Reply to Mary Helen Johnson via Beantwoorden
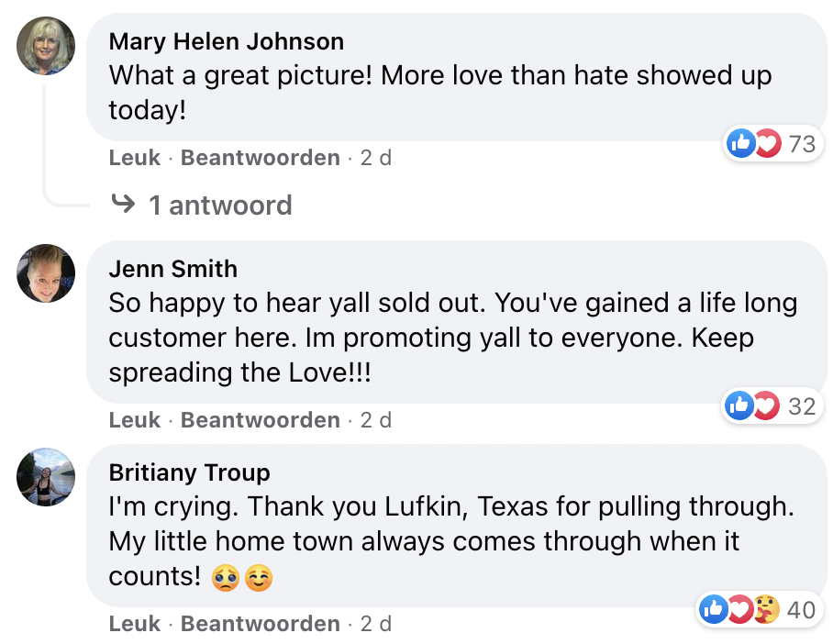The width and height of the screenshot is (833, 644). click(x=261, y=158)
